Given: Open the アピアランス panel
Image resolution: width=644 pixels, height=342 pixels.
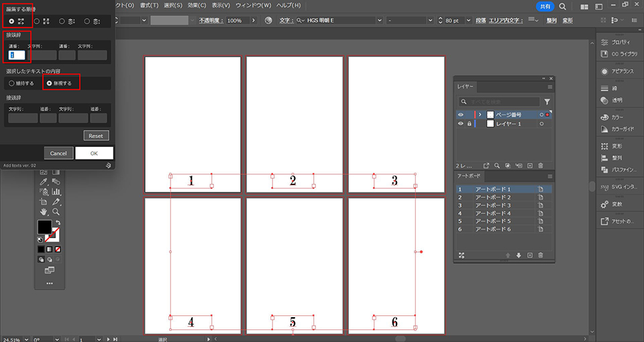Looking at the screenshot, I should click(x=604, y=71).
